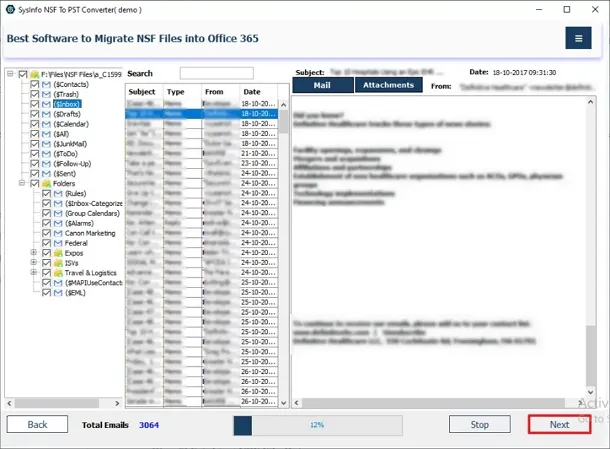The width and height of the screenshot is (610, 449).
Task: Open the hamburger menu in header
Action: click(x=578, y=38)
